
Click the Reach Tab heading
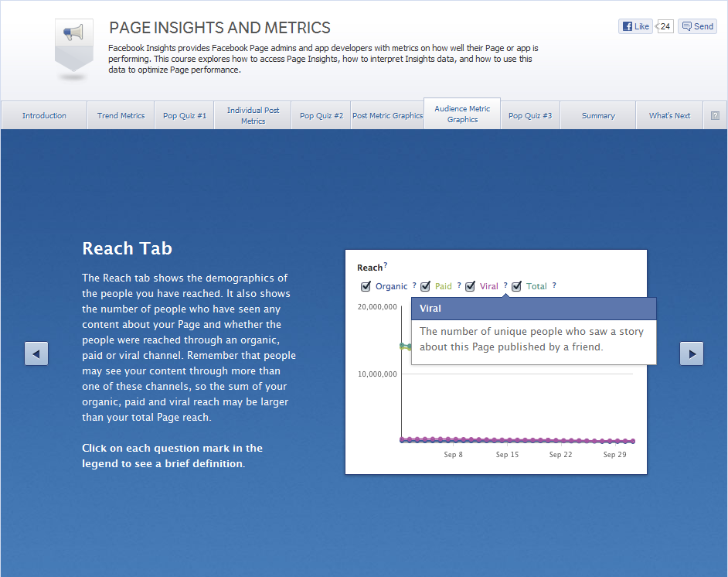(128, 248)
